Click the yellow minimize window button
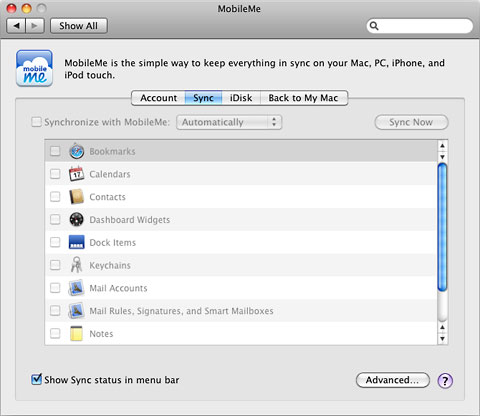The width and height of the screenshot is (480, 416). click(x=26, y=8)
